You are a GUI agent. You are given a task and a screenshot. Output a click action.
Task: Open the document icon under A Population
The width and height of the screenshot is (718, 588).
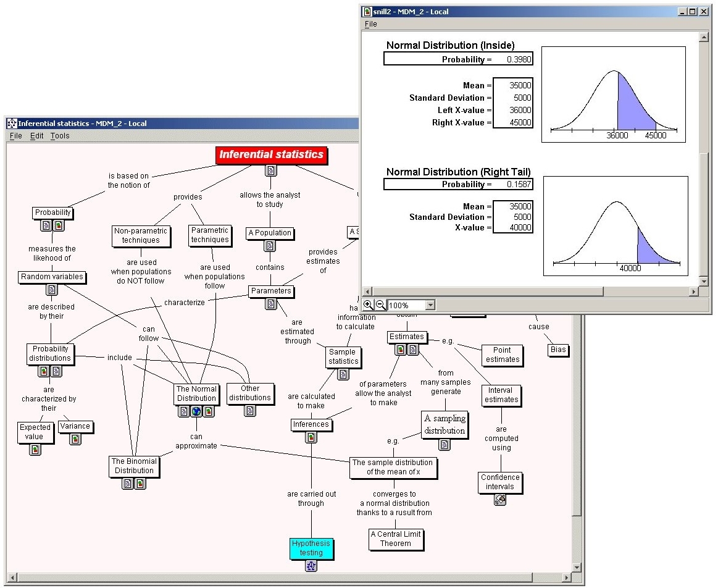pyautogui.click(x=270, y=246)
